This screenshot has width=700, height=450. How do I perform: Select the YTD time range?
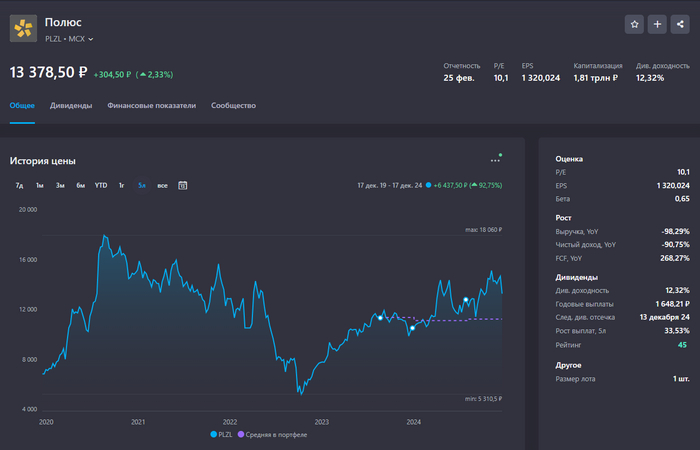tap(101, 185)
